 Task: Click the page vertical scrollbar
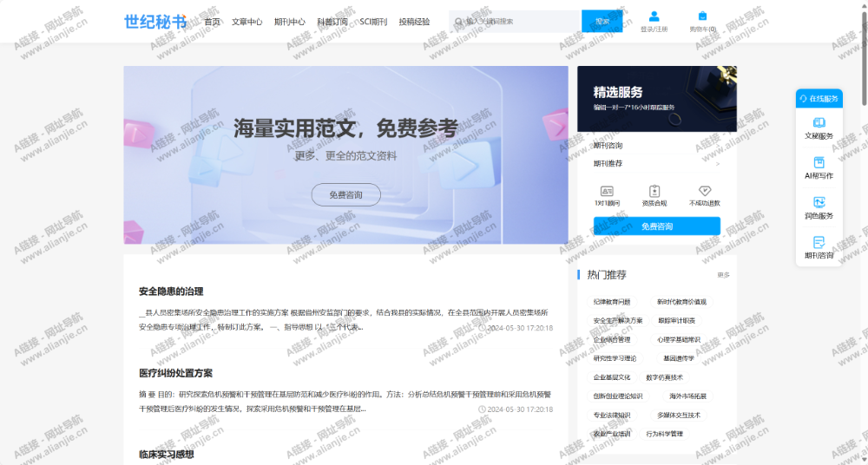(865, 57)
